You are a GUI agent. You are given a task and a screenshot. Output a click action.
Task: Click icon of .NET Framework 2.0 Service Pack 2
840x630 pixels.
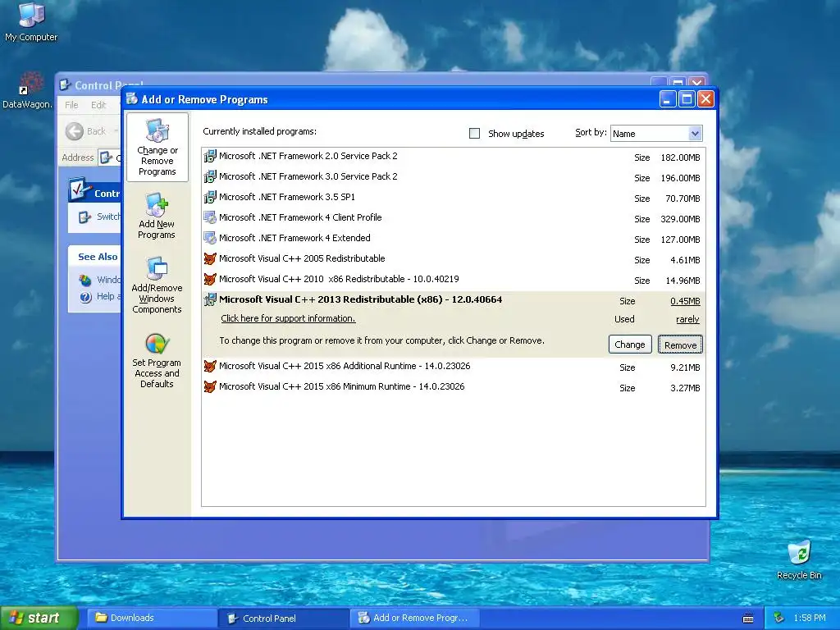click(x=210, y=157)
